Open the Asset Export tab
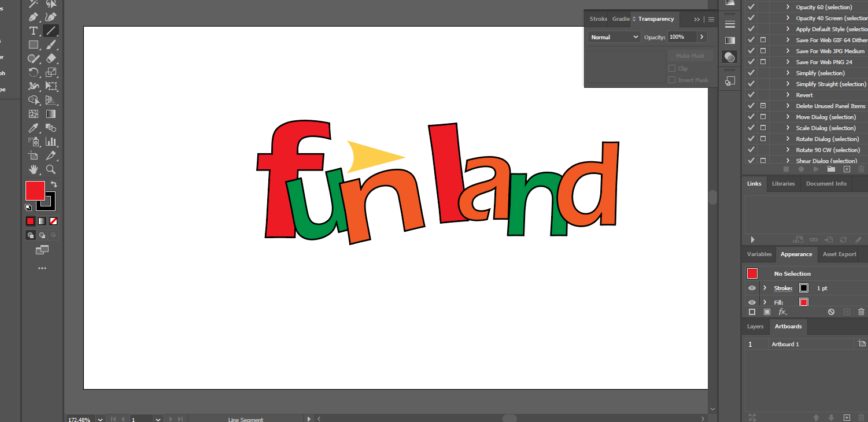The image size is (868, 422). pyautogui.click(x=839, y=254)
